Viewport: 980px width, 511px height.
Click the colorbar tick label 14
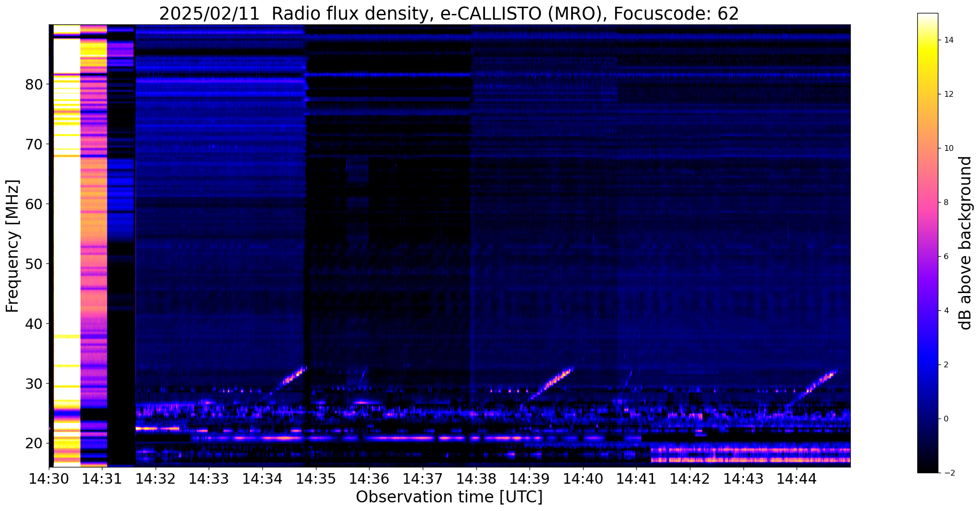pyautogui.click(x=950, y=40)
